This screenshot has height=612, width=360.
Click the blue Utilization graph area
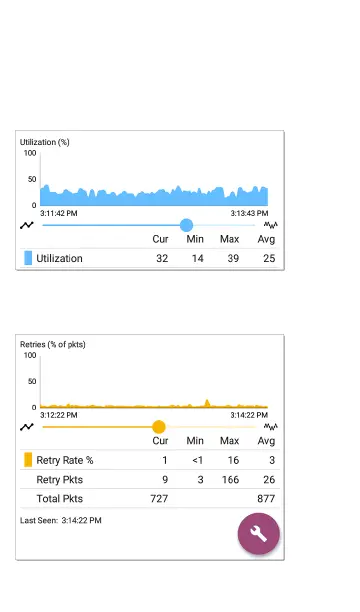click(x=154, y=196)
